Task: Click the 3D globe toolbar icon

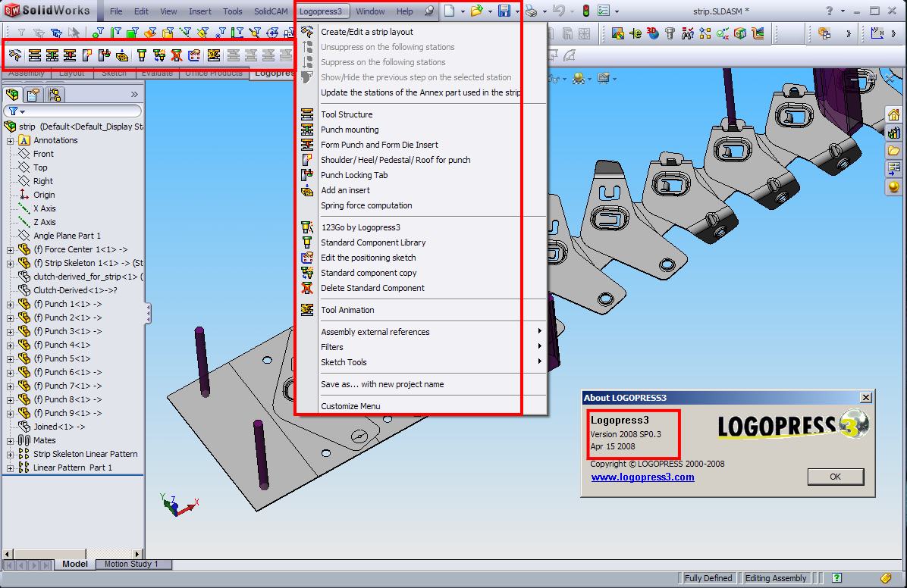Action: [x=652, y=33]
